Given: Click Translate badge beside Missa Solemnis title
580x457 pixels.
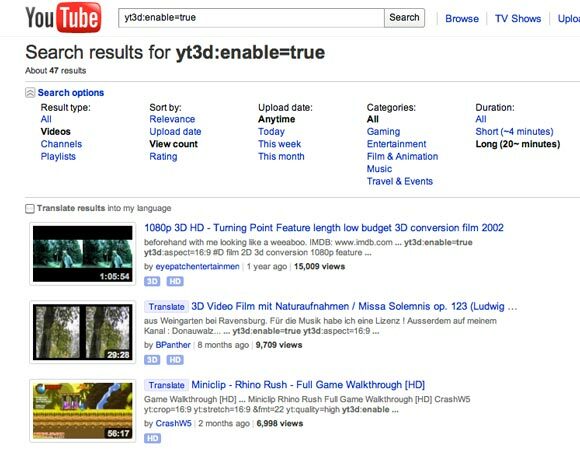Looking at the screenshot, I should click(x=166, y=307).
